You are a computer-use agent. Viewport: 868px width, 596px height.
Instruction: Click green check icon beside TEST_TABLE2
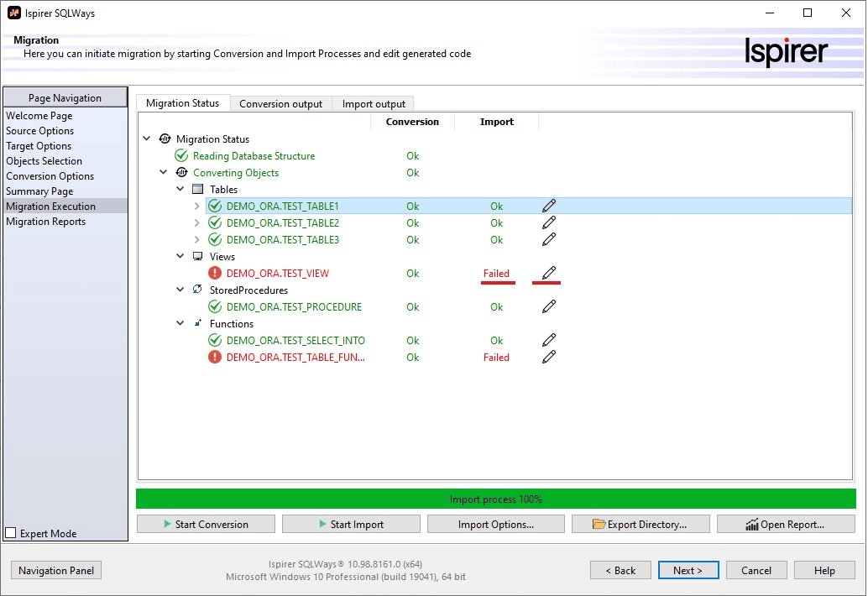click(215, 223)
